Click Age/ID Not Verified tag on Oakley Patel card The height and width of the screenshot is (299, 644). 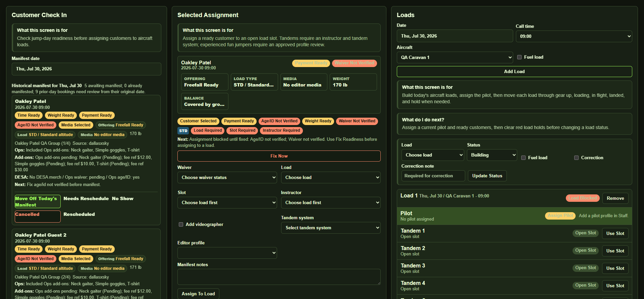click(36, 125)
